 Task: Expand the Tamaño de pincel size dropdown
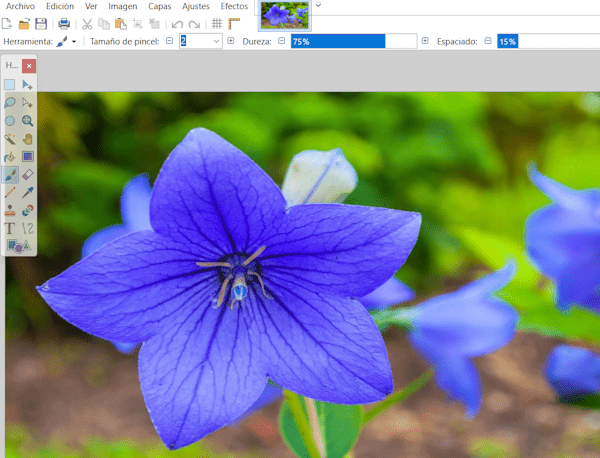click(216, 41)
